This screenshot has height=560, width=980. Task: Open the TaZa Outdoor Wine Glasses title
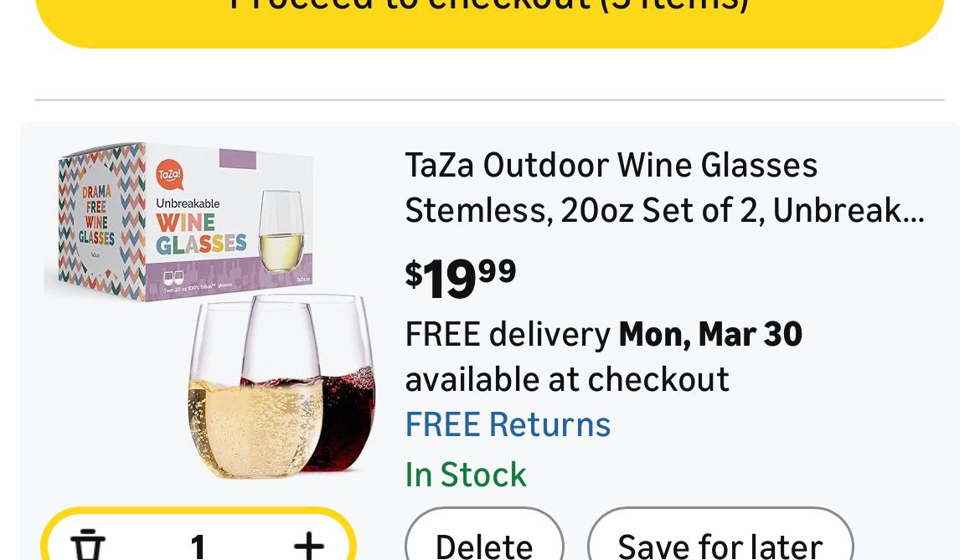point(664,188)
